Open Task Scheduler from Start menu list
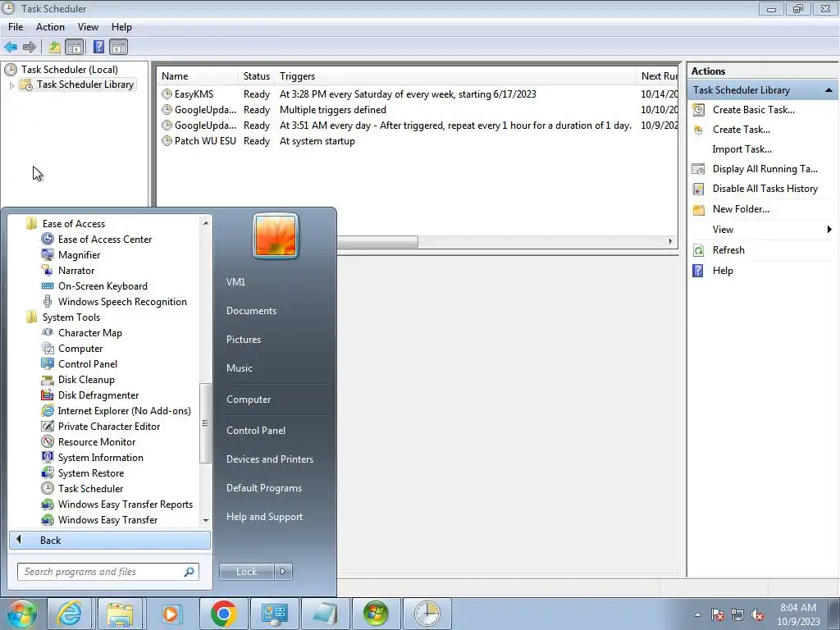The width and height of the screenshot is (840, 630). coord(90,489)
